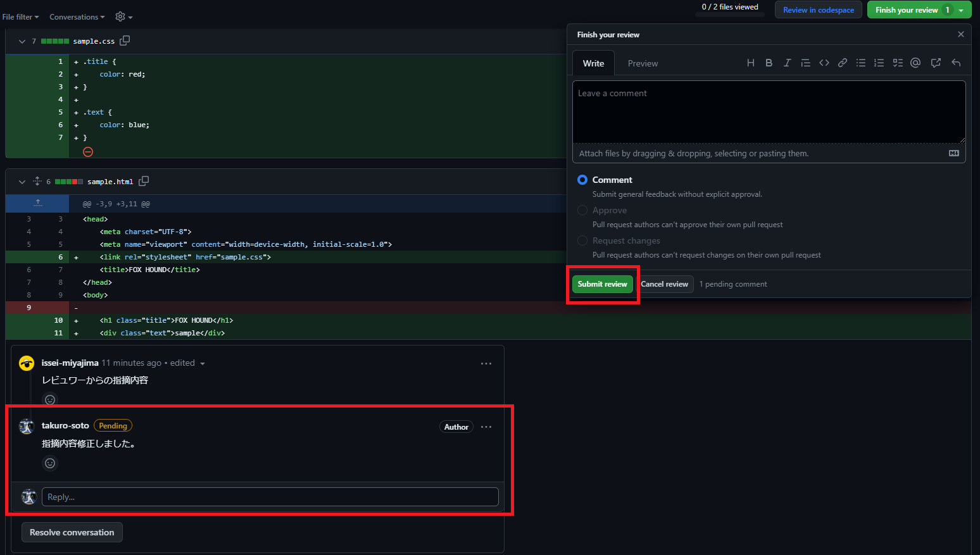Select the Request changes radio option
Image resolution: width=980 pixels, height=555 pixels.
tap(582, 240)
